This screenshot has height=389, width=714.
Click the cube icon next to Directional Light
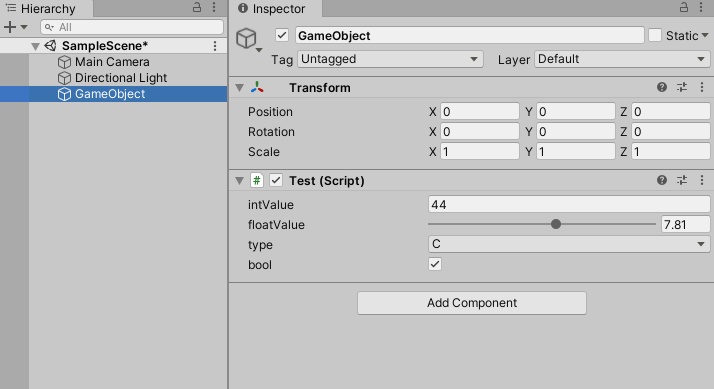[x=64, y=78]
